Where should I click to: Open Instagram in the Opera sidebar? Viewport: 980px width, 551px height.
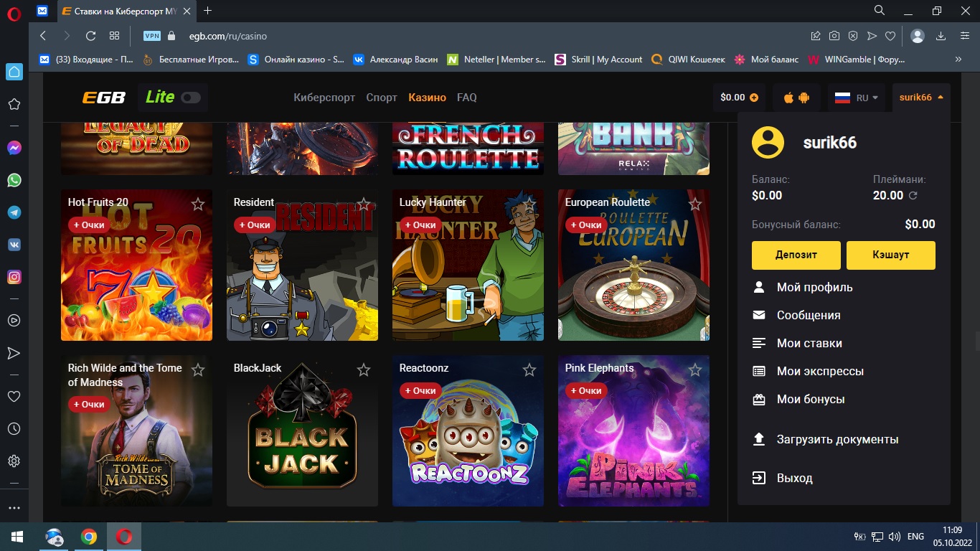tap(14, 277)
